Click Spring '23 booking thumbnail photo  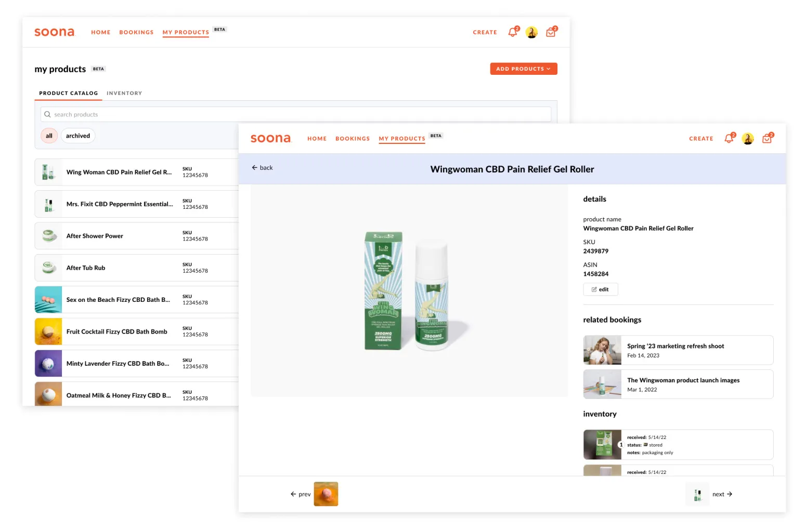602,350
